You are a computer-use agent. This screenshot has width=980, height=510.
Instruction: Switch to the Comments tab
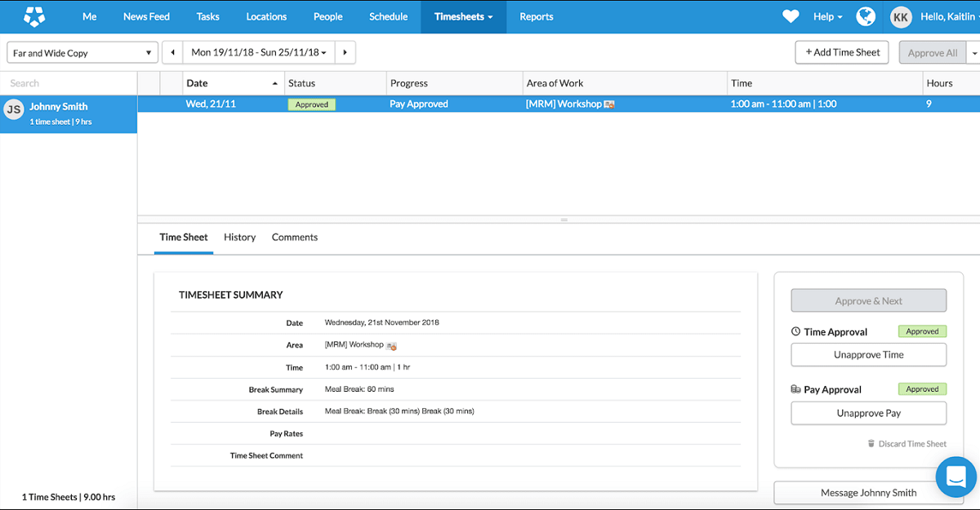(x=295, y=237)
